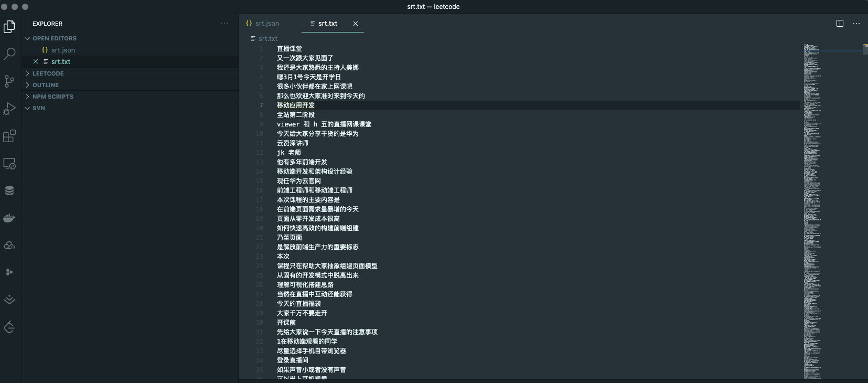
Task: Click the line '乃至页面'
Action: click(x=290, y=237)
